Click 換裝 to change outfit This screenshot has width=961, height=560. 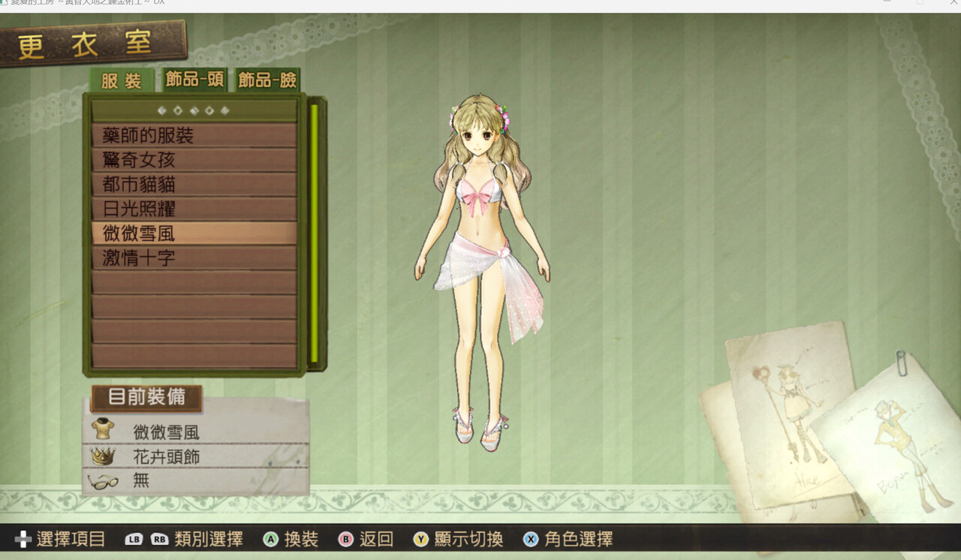301,539
